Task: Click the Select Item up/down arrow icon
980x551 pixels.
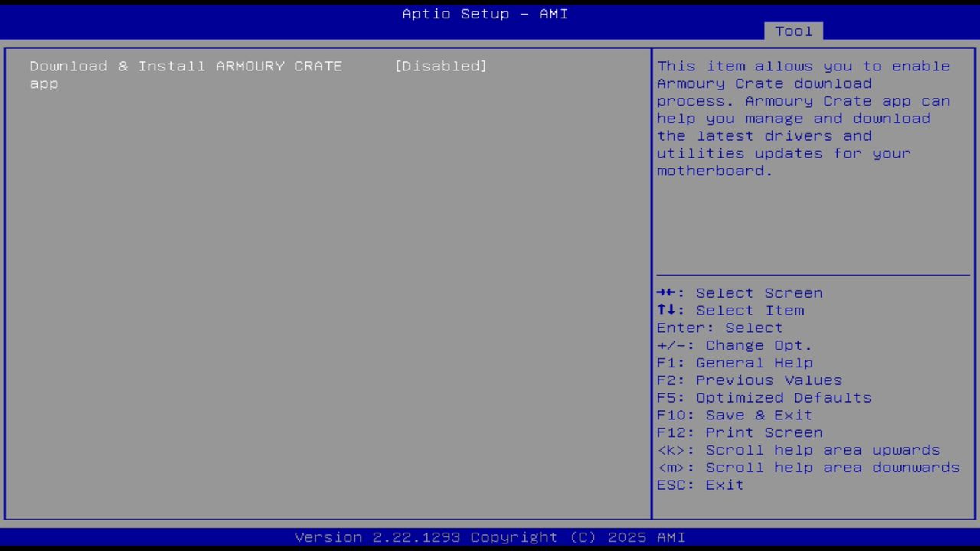Action: 667,310
